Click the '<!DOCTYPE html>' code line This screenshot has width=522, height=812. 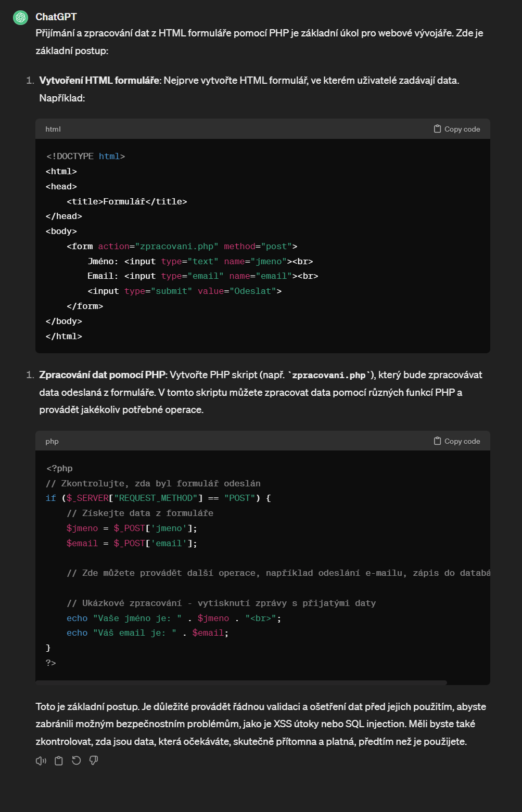coord(85,156)
